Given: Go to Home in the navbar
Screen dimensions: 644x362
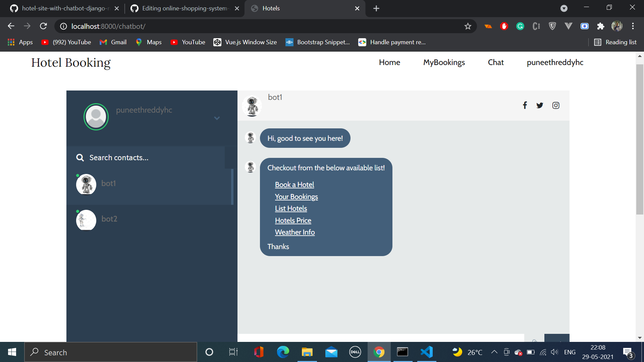Looking at the screenshot, I should click(389, 62).
